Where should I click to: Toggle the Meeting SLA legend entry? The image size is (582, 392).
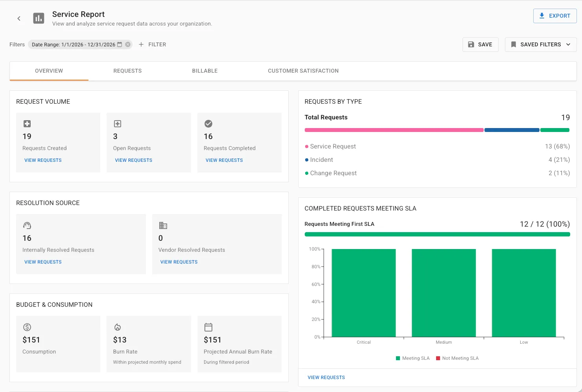(x=413, y=358)
